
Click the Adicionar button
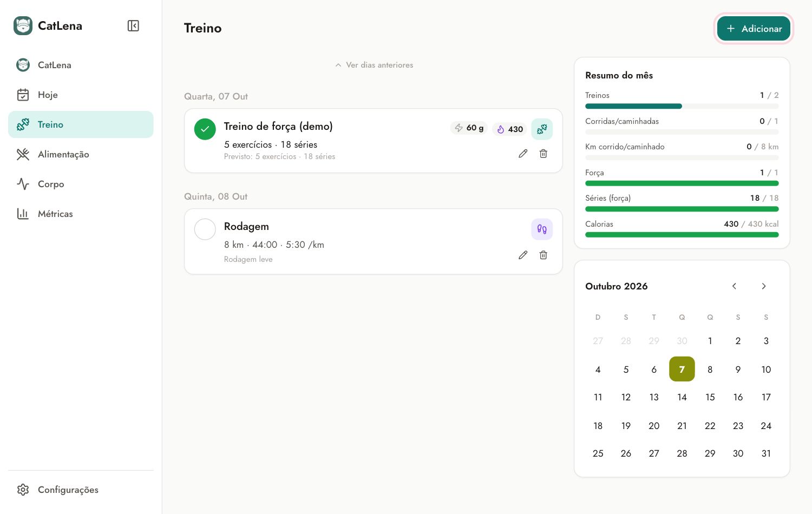click(x=754, y=29)
